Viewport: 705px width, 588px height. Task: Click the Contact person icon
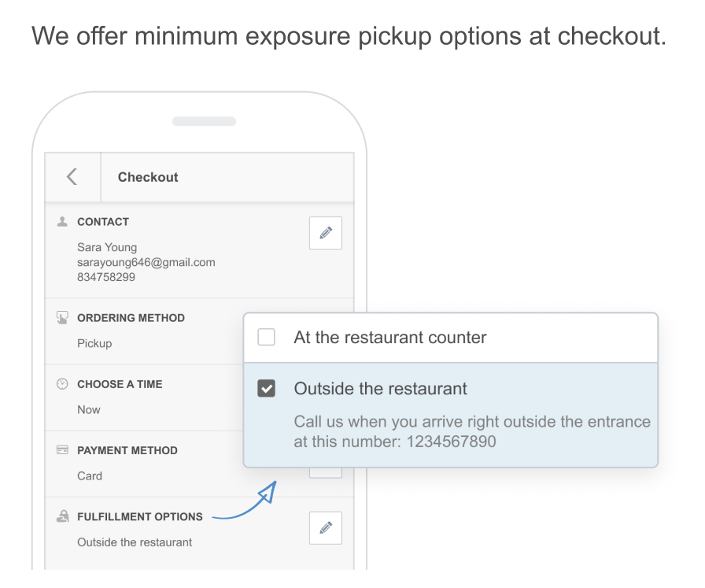(x=62, y=221)
